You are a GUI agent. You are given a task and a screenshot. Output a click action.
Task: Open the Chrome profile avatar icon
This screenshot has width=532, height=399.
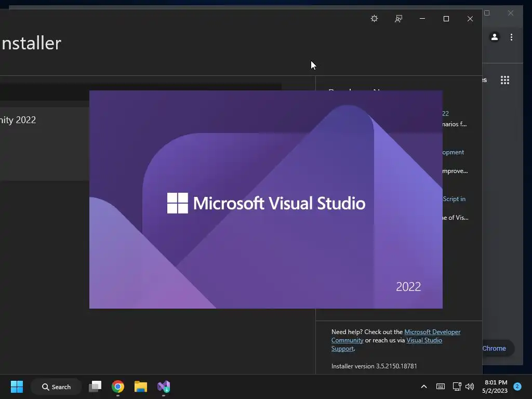[495, 37]
